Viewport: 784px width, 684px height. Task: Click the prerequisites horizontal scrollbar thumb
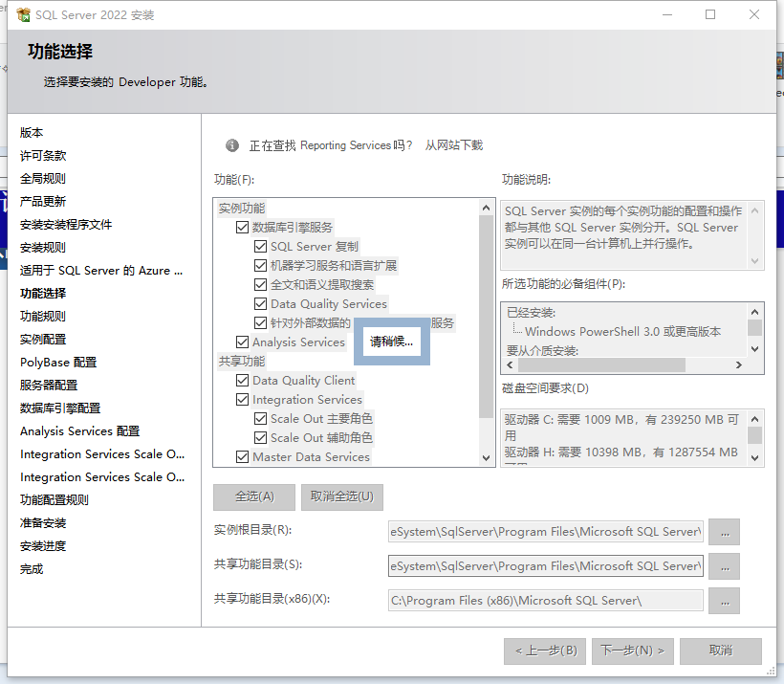[602, 365]
